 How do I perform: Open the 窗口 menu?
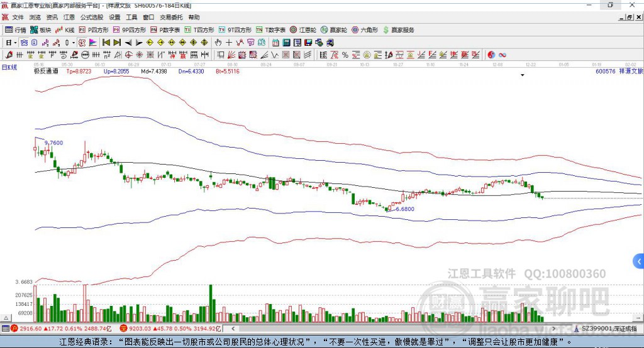(x=148, y=17)
